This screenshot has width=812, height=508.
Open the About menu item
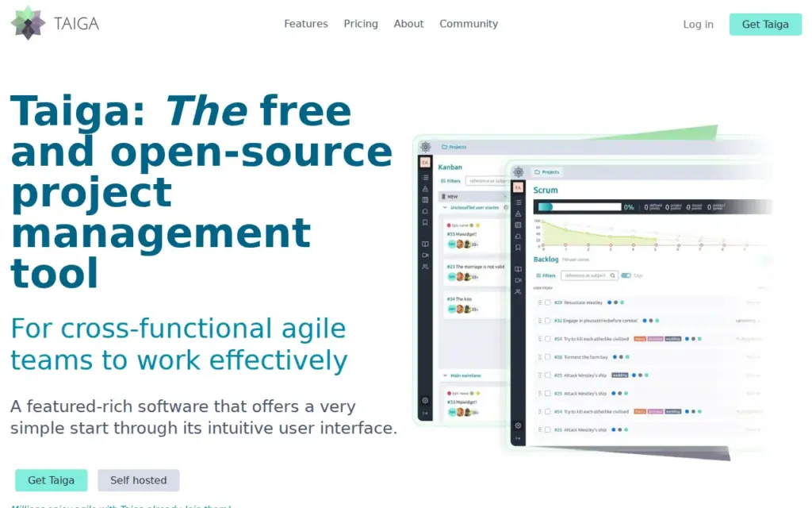[x=408, y=24]
